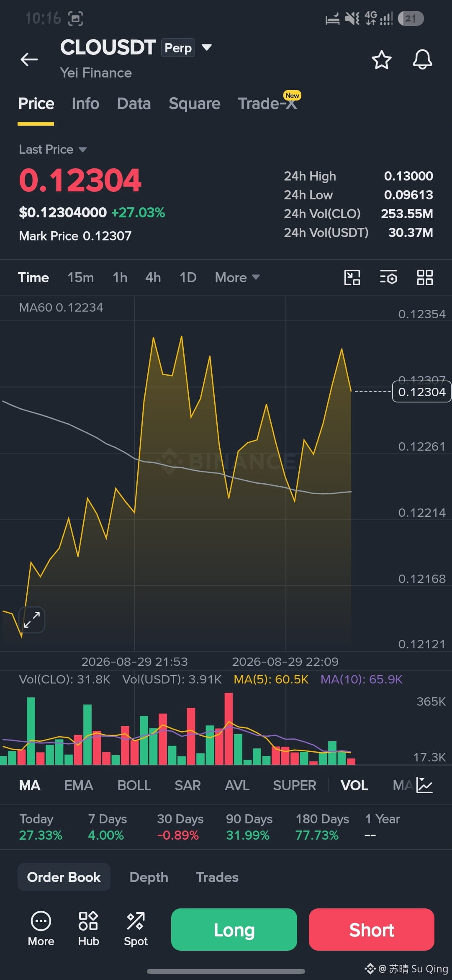The image size is (452, 980).
Task: Expand the CLOUSDT Perp pair dropdown arrow
Action: 206,47
